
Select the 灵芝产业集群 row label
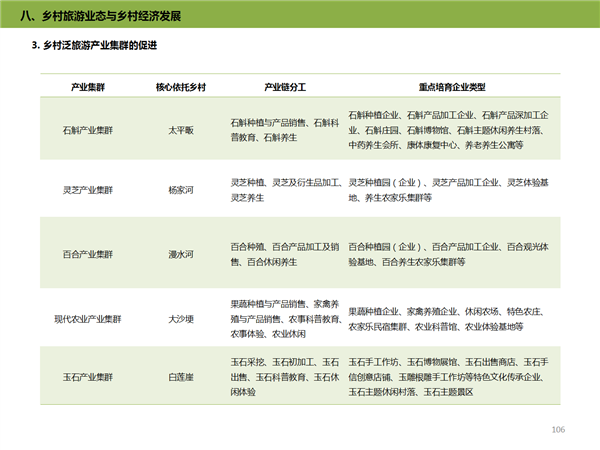pos(88,190)
